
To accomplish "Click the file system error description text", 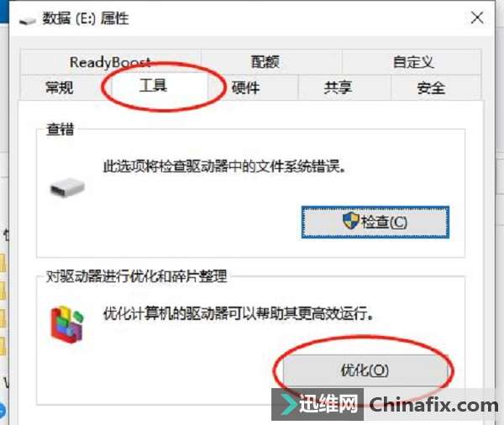I will [x=224, y=167].
